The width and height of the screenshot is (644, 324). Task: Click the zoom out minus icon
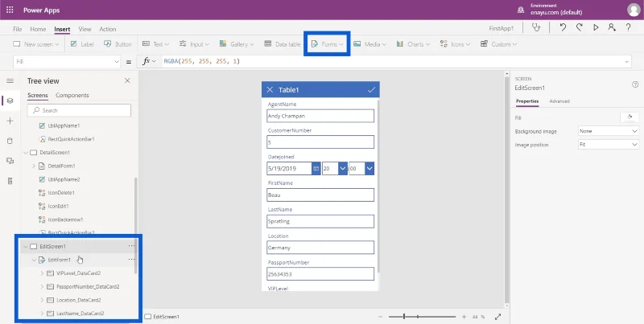(380, 317)
